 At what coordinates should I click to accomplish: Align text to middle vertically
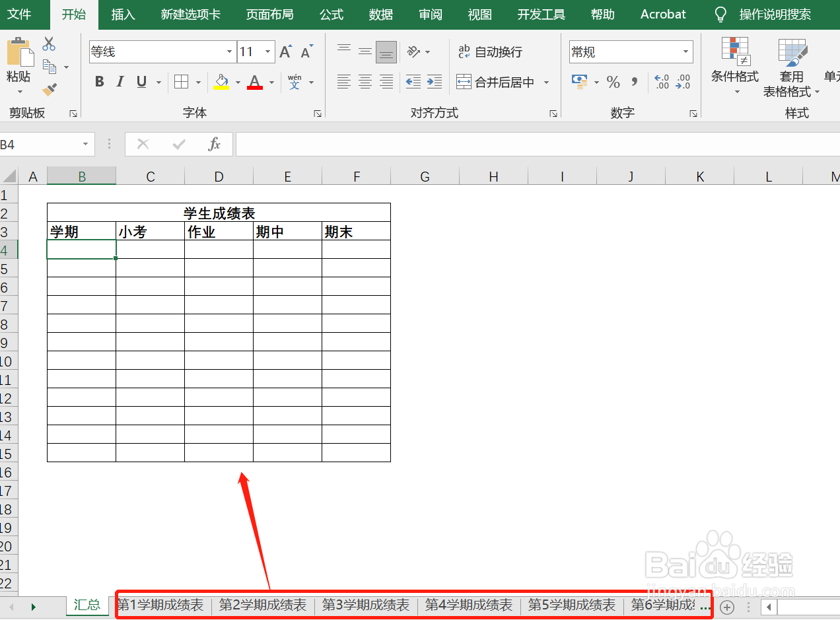click(365, 51)
